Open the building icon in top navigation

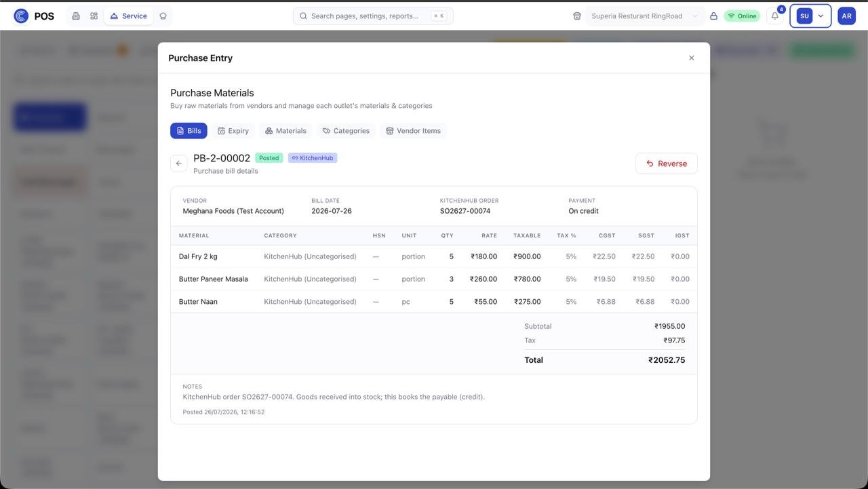pos(76,16)
